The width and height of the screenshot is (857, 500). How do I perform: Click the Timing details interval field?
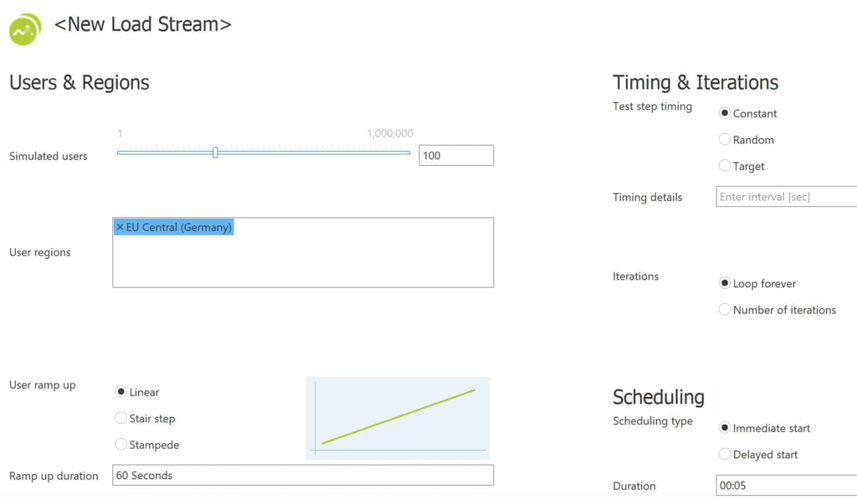tap(786, 197)
